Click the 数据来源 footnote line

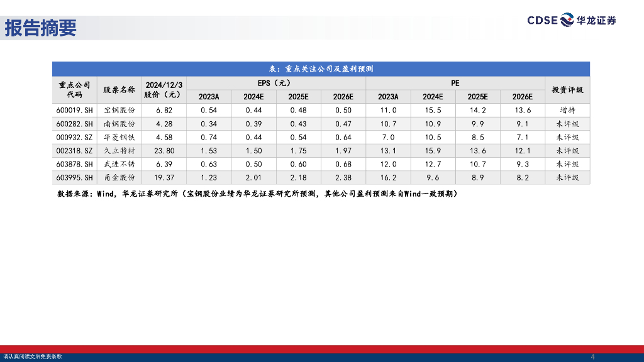point(257,194)
